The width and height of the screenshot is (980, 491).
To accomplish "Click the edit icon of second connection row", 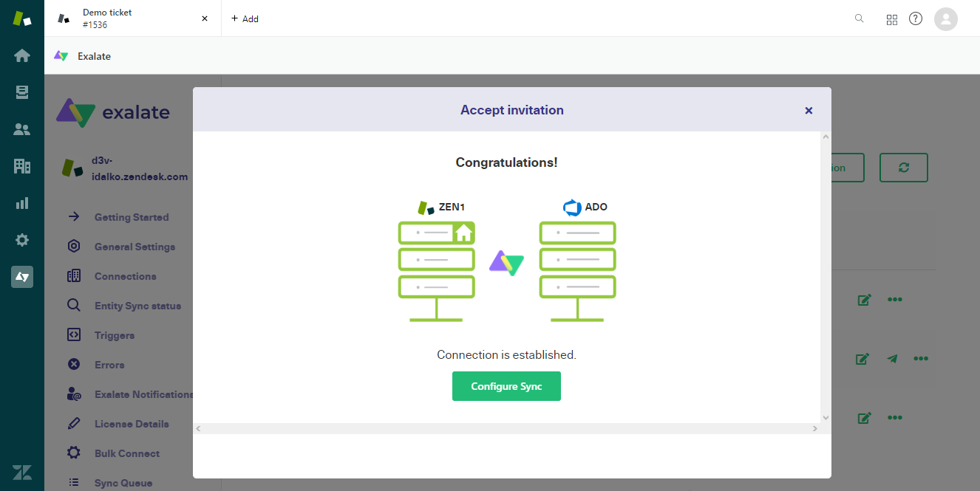I will coord(862,359).
